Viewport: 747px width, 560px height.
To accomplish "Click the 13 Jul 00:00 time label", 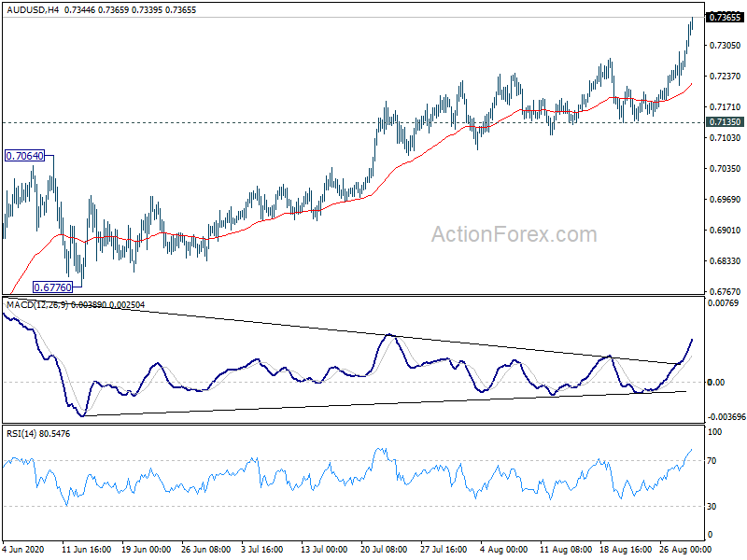I will (325, 549).
